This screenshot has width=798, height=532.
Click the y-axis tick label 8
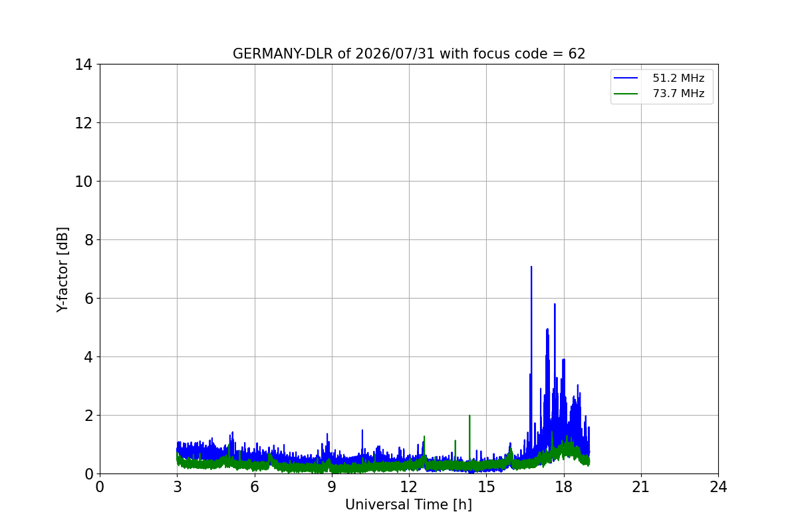click(88, 240)
